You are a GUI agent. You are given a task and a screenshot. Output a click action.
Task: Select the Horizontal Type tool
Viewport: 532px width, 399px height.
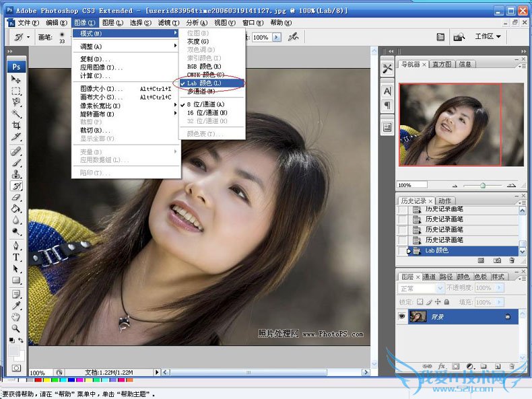pos(16,257)
